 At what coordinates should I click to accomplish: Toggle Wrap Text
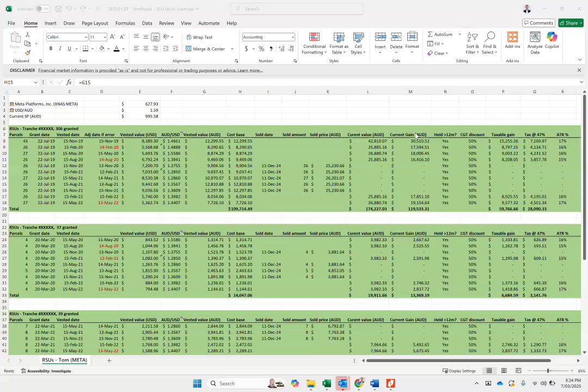(x=199, y=37)
